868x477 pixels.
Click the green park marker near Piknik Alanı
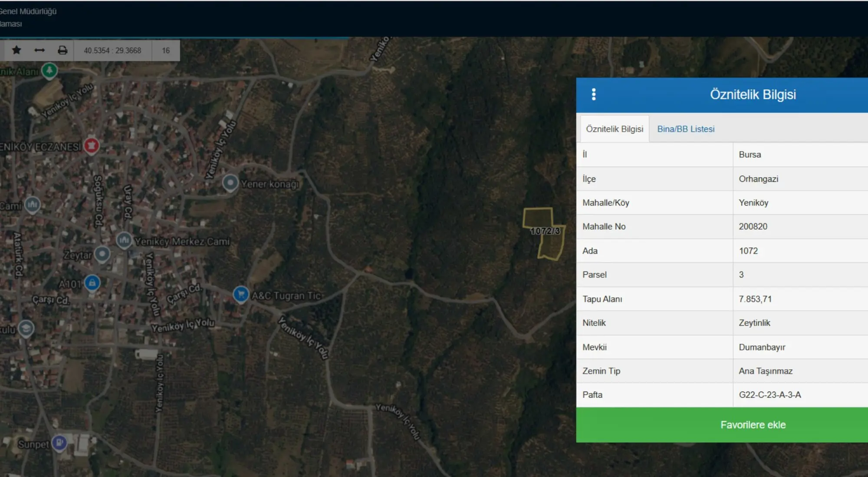[49, 70]
